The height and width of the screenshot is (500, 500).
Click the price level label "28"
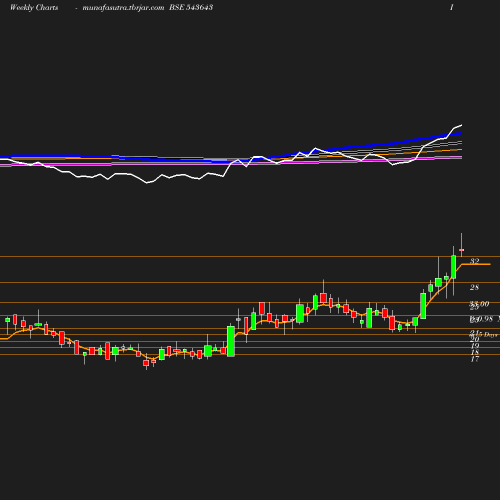(475, 287)
